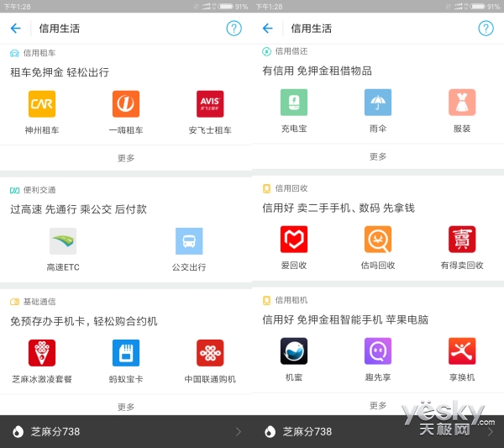The height and width of the screenshot is (448, 504).
Task: Show 更多 under 信用借还 section
Action: point(378,156)
